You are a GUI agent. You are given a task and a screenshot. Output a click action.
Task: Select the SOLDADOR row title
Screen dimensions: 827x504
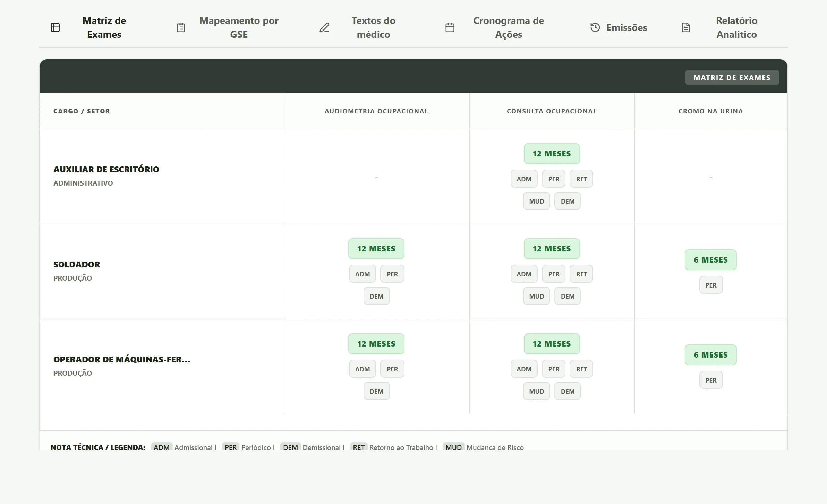pyautogui.click(x=77, y=264)
